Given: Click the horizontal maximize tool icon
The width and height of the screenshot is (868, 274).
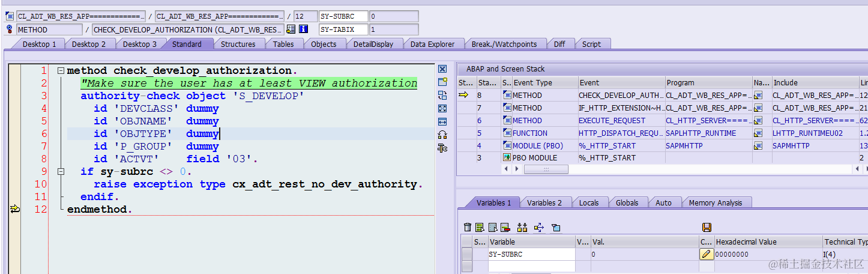Looking at the screenshot, I should [x=442, y=121].
